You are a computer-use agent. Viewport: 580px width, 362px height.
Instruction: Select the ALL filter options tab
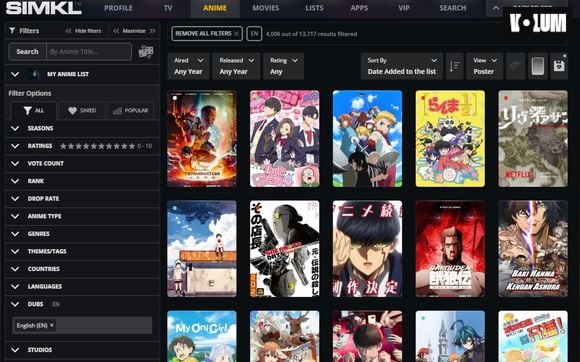(34, 111)
